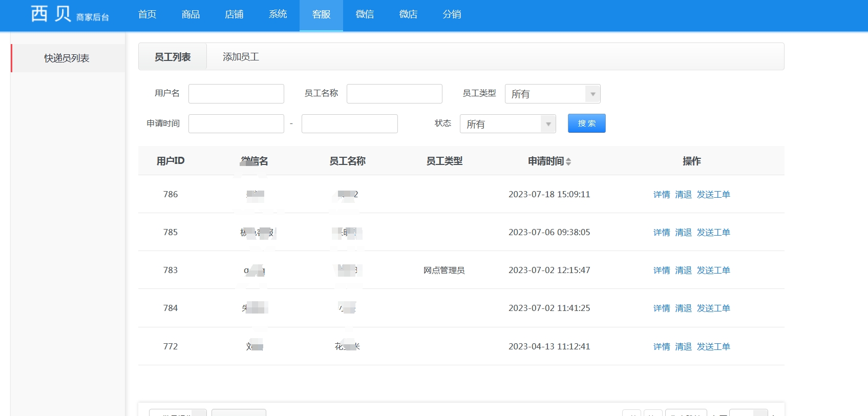Open 详情 for user 784
The image size is (868, 416).
tap(662, 308)
